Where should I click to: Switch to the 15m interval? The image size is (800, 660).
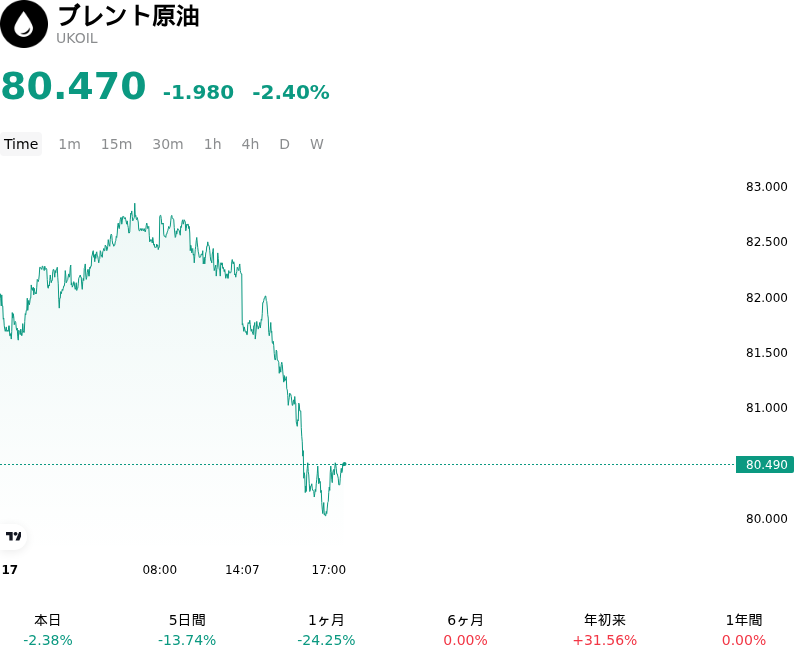(116, 144)
